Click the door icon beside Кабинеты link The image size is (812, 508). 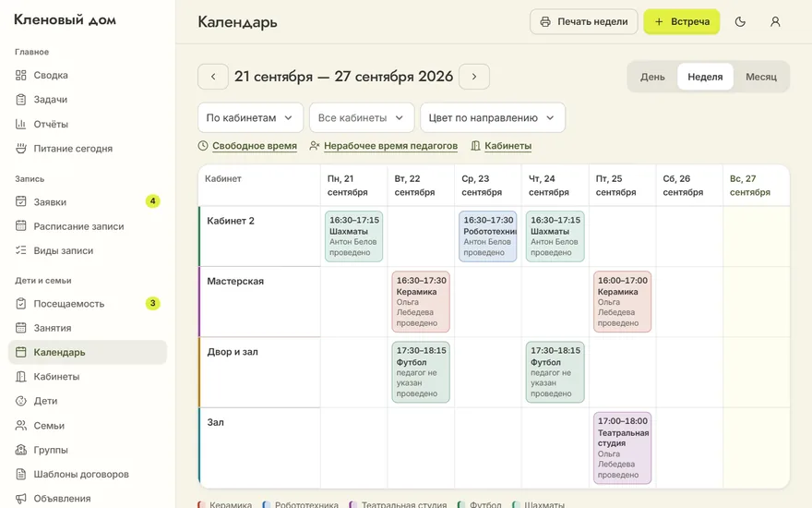tap(475, 146)
